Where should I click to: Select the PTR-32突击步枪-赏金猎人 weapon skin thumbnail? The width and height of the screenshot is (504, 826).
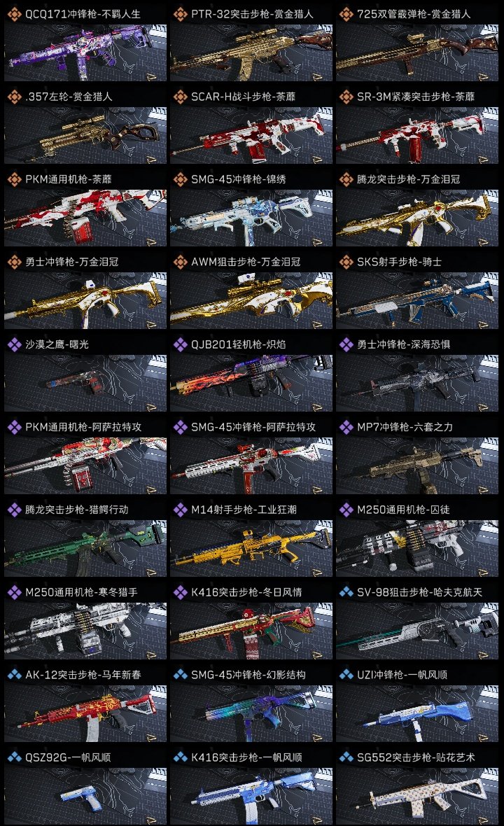point(251,52)
